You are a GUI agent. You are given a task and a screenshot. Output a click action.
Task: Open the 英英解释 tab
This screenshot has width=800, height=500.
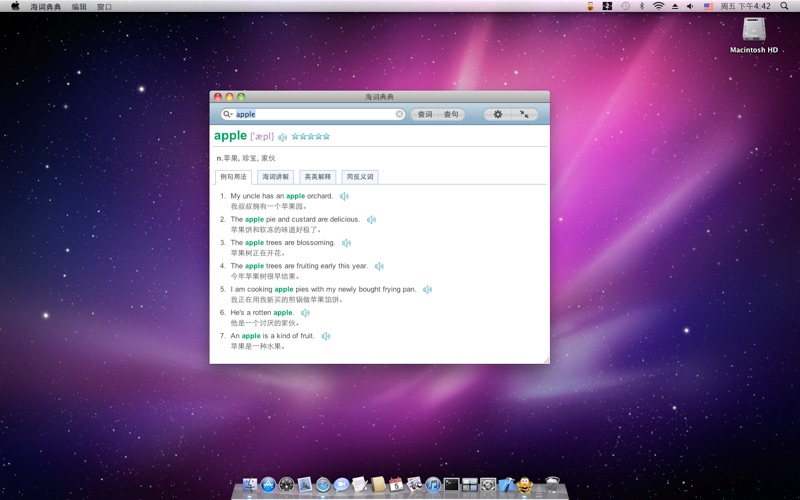tap(318, 177)
